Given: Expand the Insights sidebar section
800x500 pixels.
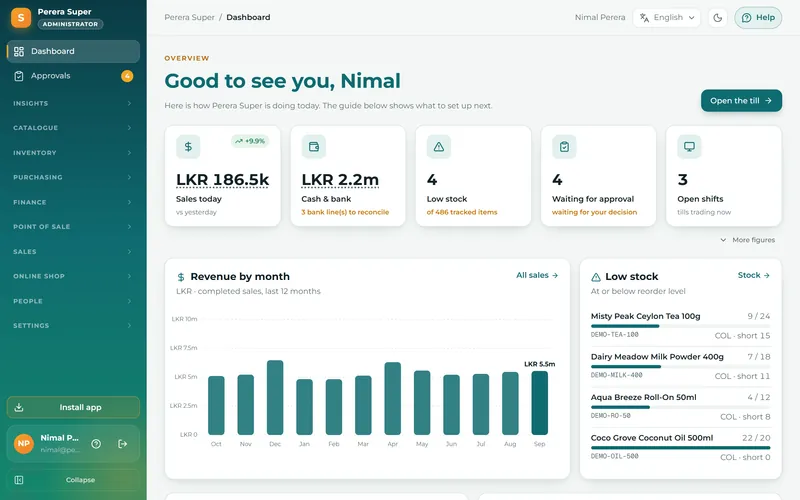Looking at the screenshot, I should 73,103.
